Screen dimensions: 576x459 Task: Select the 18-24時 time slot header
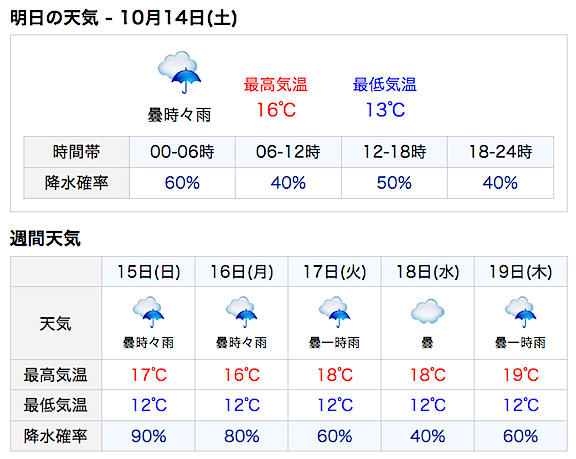point(501,152)
